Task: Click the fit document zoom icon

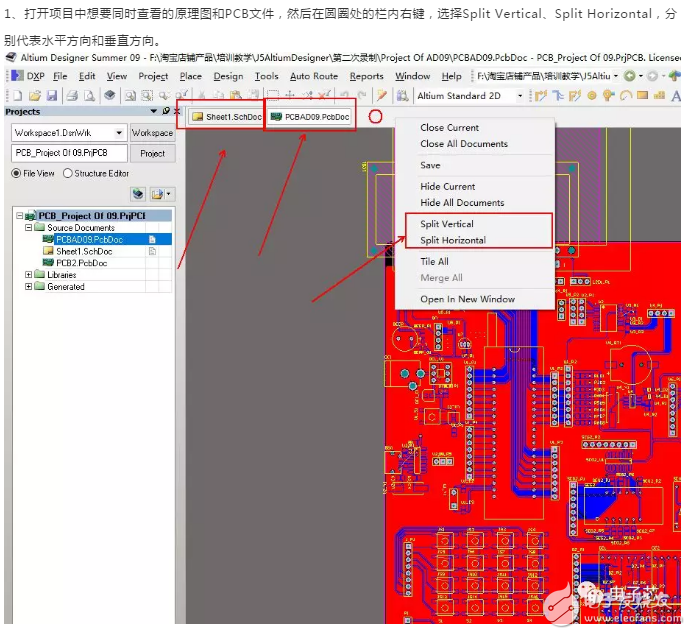Action: [x=130, y=95]
